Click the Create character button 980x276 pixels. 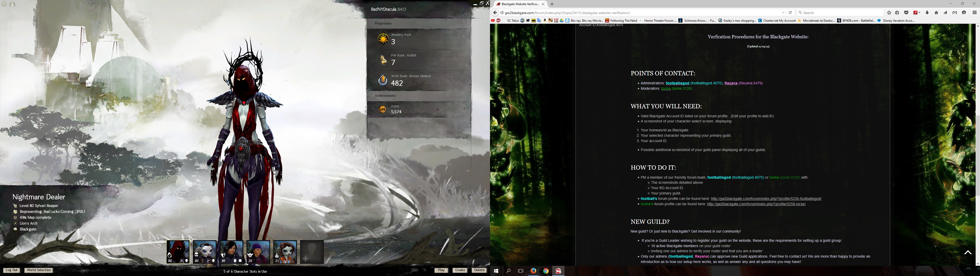pyautogui.click(x=460, y=270)
